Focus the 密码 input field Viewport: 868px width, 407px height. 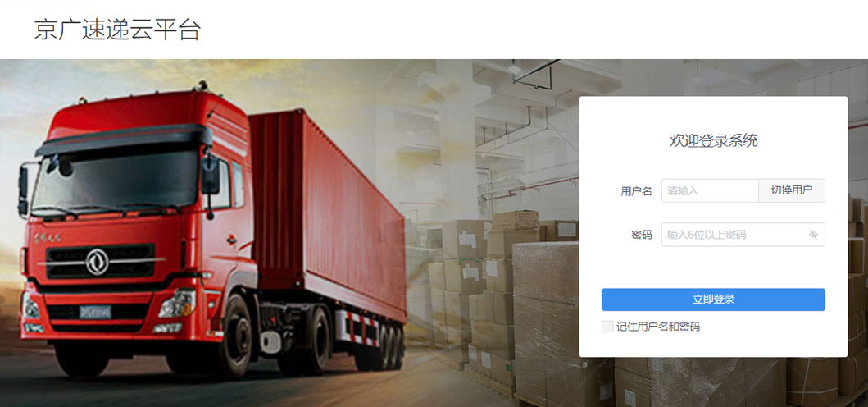click(x=743, y=235)
